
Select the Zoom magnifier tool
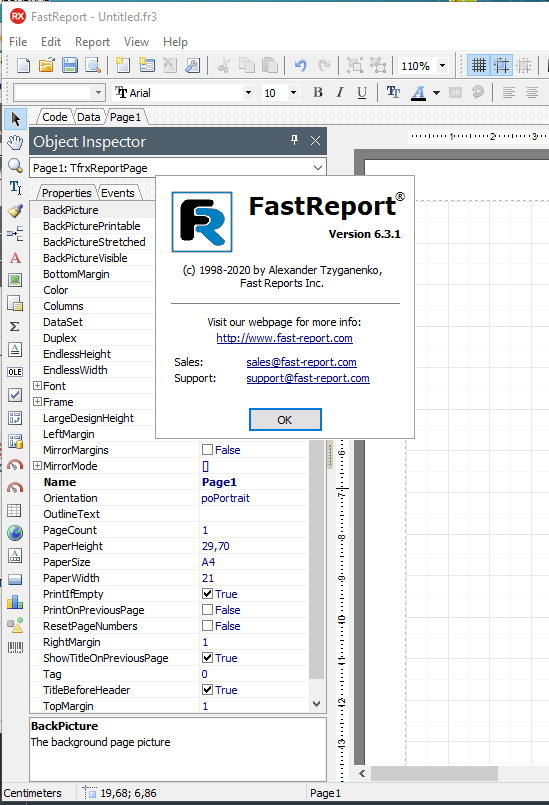coord(15,165)
